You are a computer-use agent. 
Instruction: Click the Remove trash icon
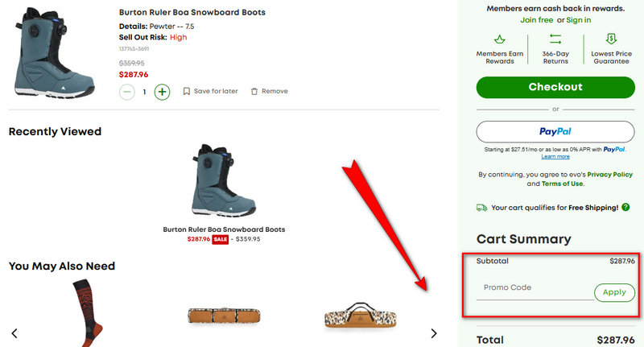[254, 92]
